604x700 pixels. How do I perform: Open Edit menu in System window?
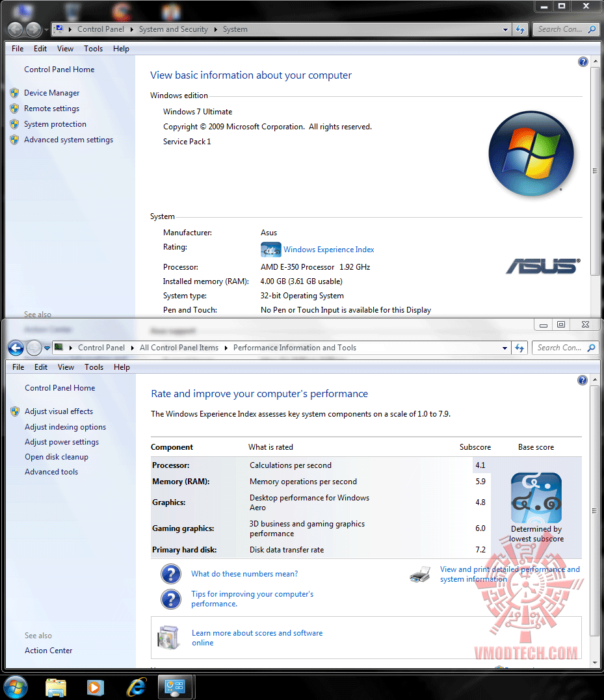[x=40, y=49]
